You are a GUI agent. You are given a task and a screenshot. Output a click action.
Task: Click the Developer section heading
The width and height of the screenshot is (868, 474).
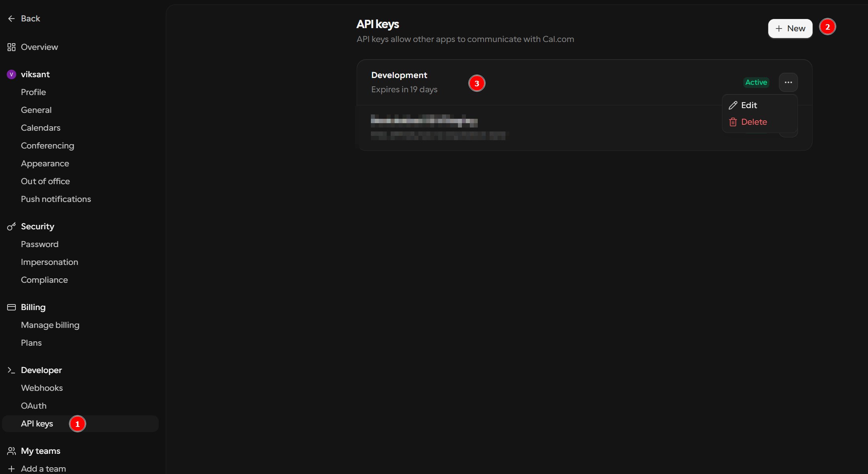41,370
